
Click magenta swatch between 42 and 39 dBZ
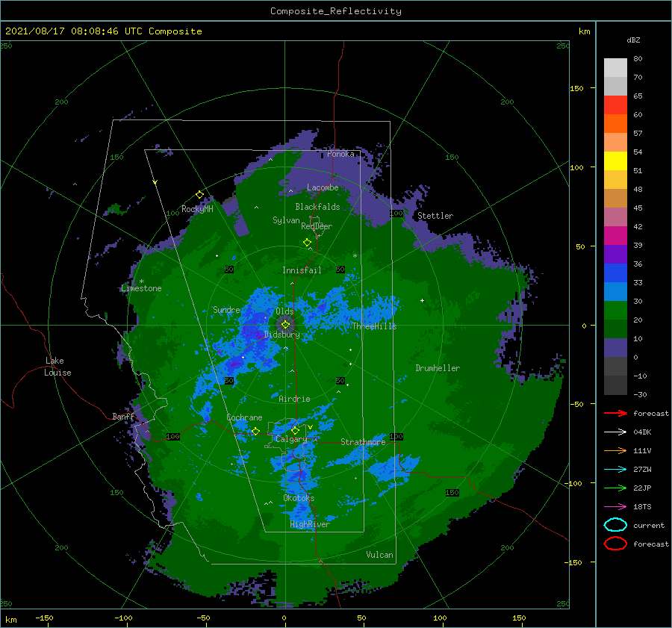(615, 236)
